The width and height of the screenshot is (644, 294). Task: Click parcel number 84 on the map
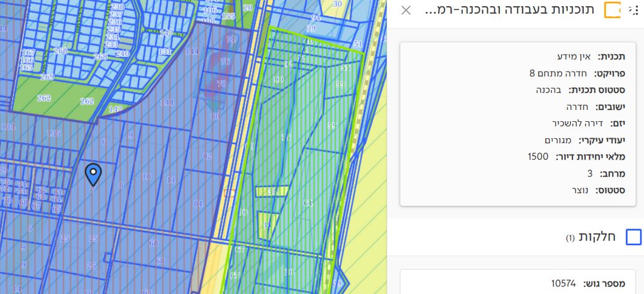coord(198,204)
